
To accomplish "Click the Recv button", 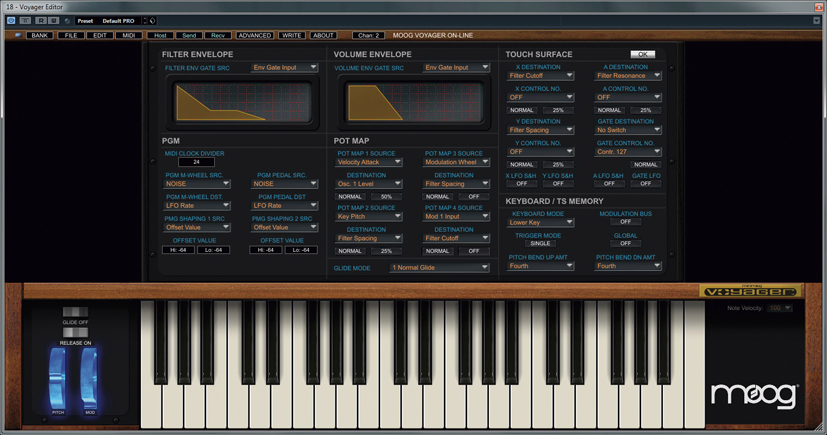I will pyautogui.click(x=218, y=35).
